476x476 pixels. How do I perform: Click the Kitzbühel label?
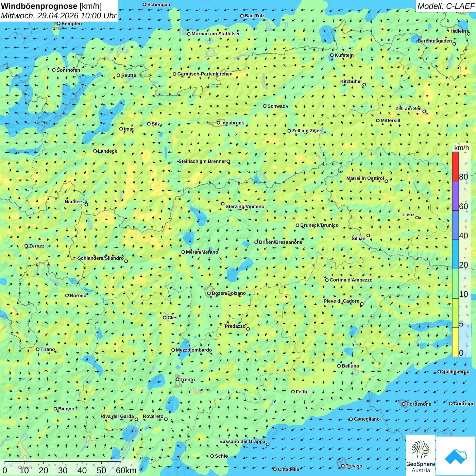coord(351,81)
